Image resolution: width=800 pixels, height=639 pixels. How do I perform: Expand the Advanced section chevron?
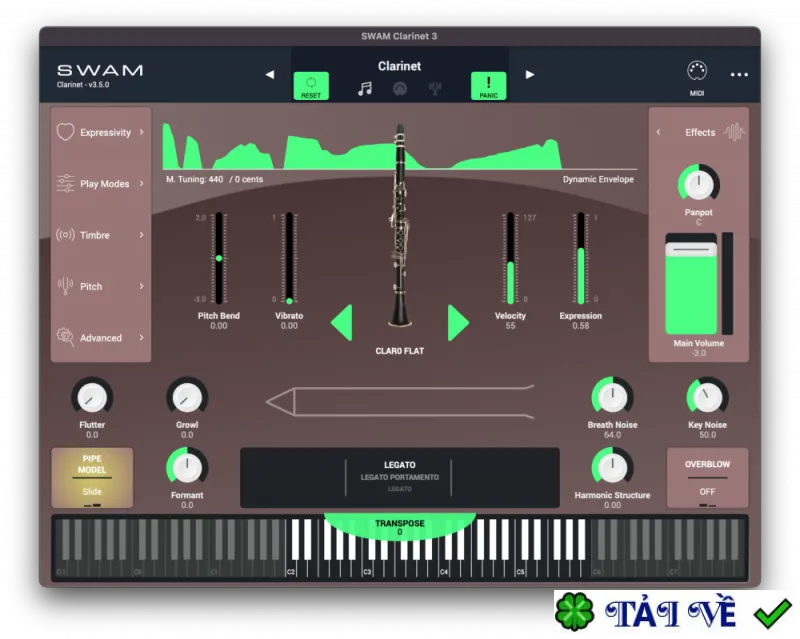coord(141,337)
